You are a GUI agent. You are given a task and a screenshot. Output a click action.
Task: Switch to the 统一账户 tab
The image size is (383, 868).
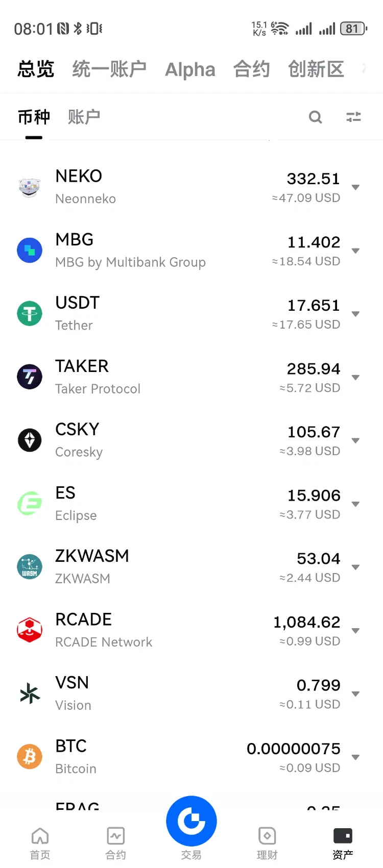click(x=109, y=69)
